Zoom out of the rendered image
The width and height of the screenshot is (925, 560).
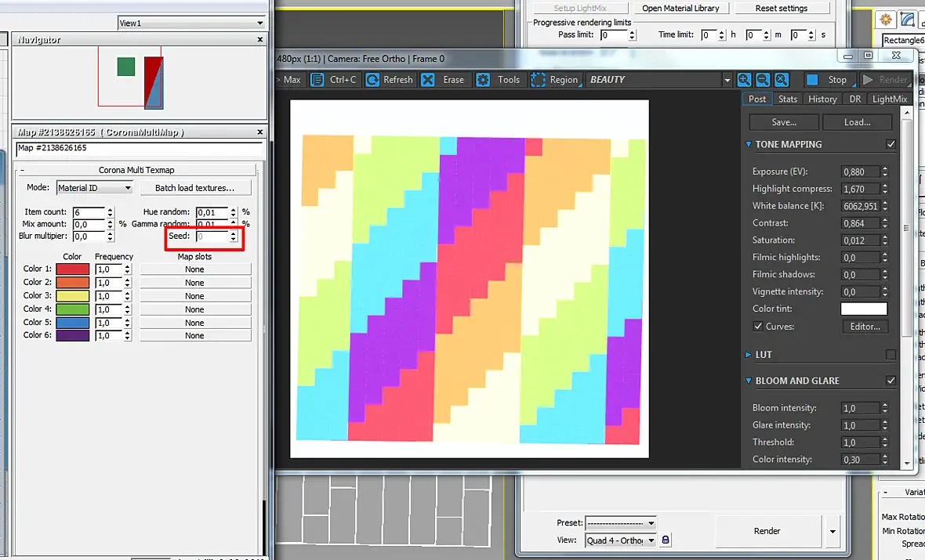point(763,80)
